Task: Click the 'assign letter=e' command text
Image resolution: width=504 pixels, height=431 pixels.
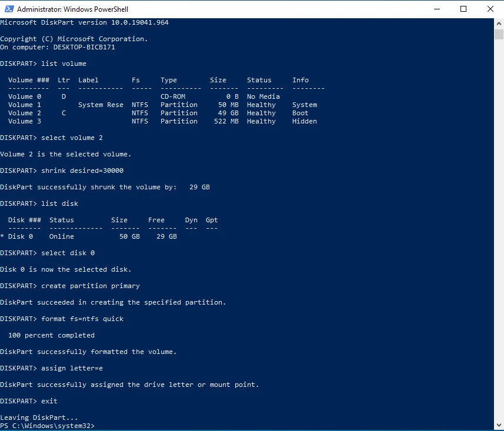Action: click(x=72, y=368)
